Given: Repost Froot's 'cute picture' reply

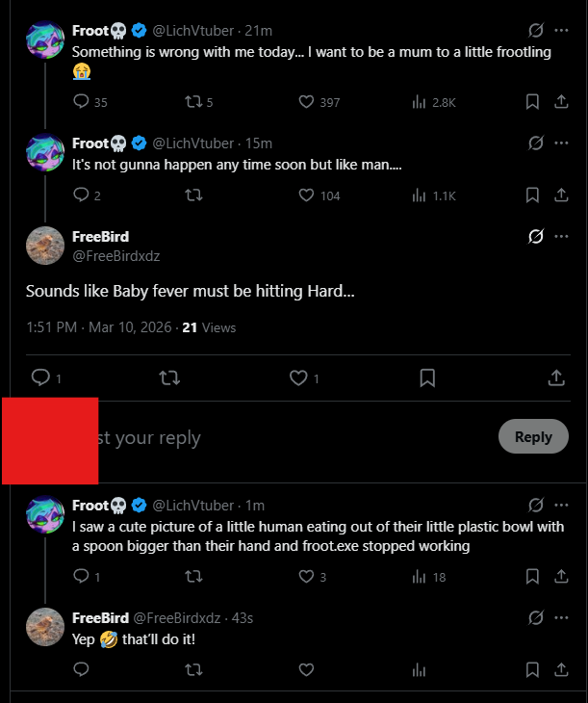Looking at the screenshot, I should pyautogui.click(x=193, y=576).
